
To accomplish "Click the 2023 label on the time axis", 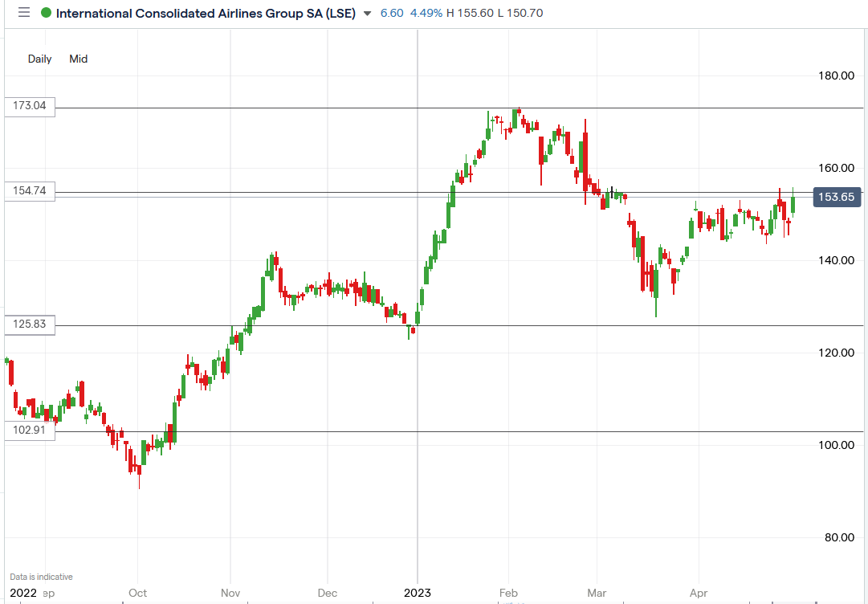I will (x=417, y=592).
